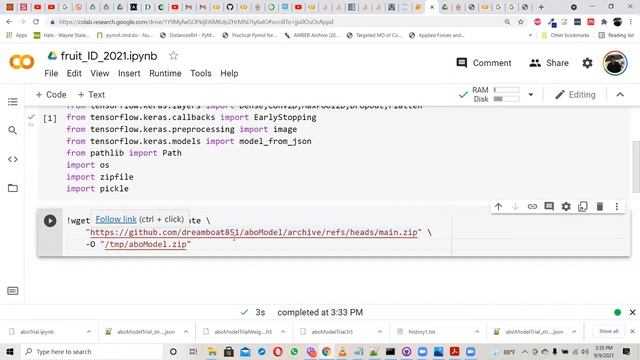This screenshot has height=360, width=640.
Task: Open RAM and Disk resource indicator
Action: 496,94
